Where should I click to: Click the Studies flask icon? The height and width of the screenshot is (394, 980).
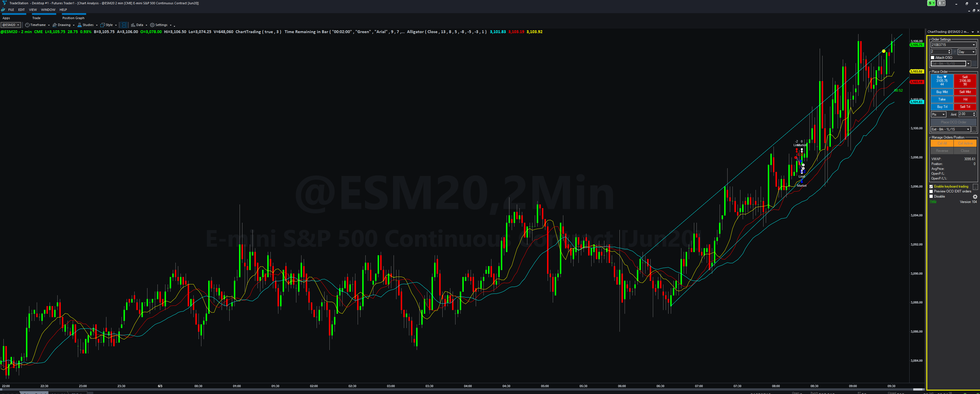tap(80, 25)
